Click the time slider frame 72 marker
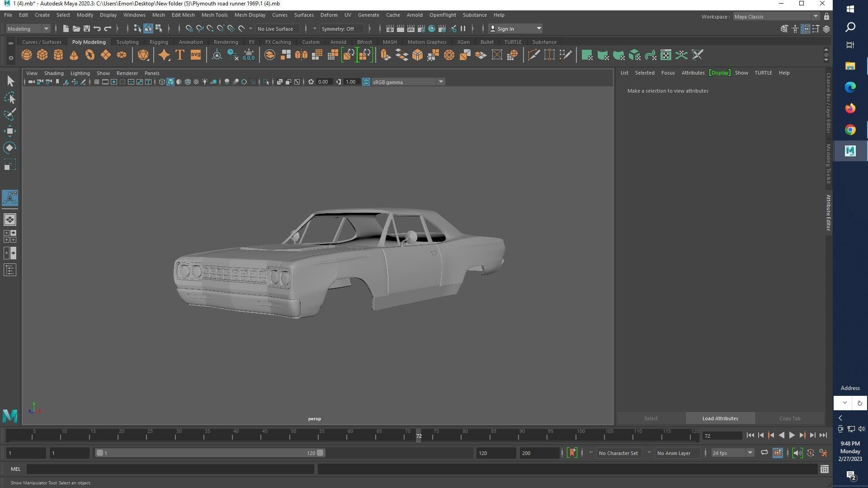The width and height of the screenshot is (868, 488). [x=419, y=436]
